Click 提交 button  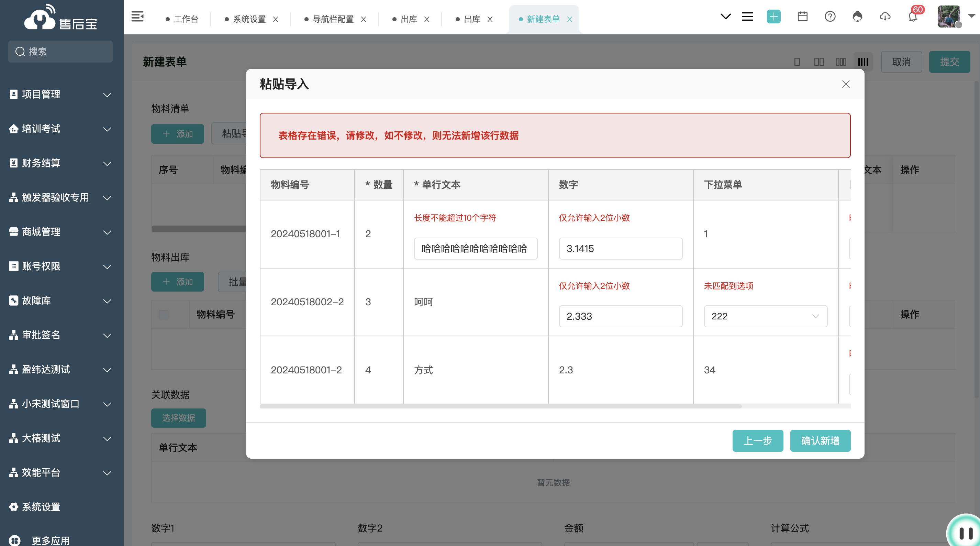tap(949, 62)
